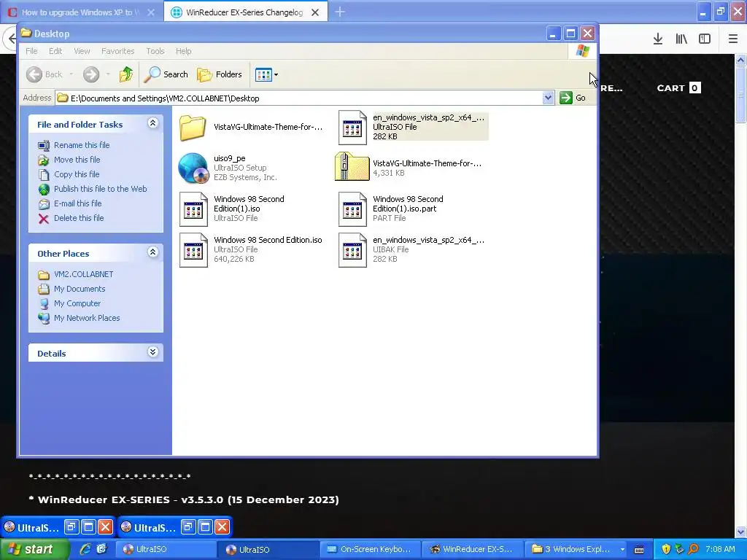Expand the Address bar dropdown
This screenshot has width=747, height=560.
pos(548,98)
